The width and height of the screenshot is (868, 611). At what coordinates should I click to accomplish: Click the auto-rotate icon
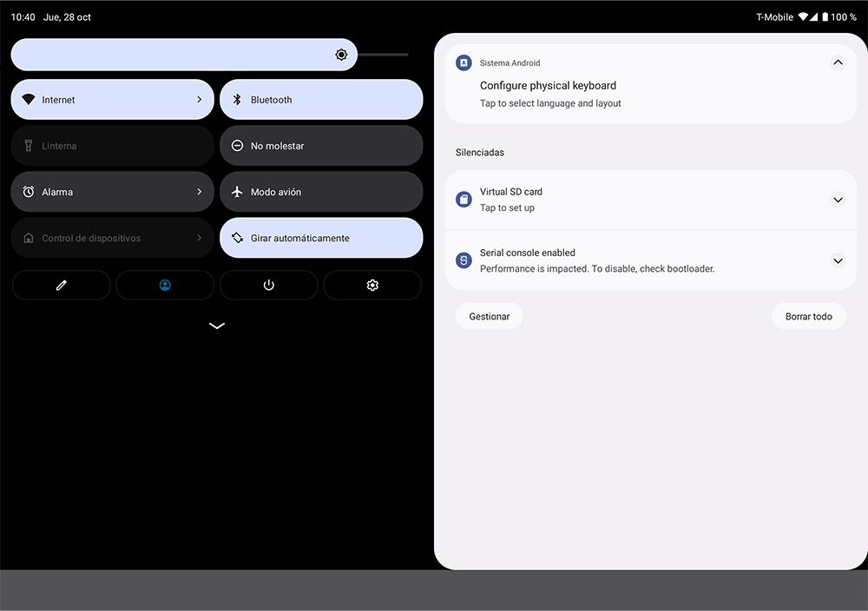click(x=237, y=238)
